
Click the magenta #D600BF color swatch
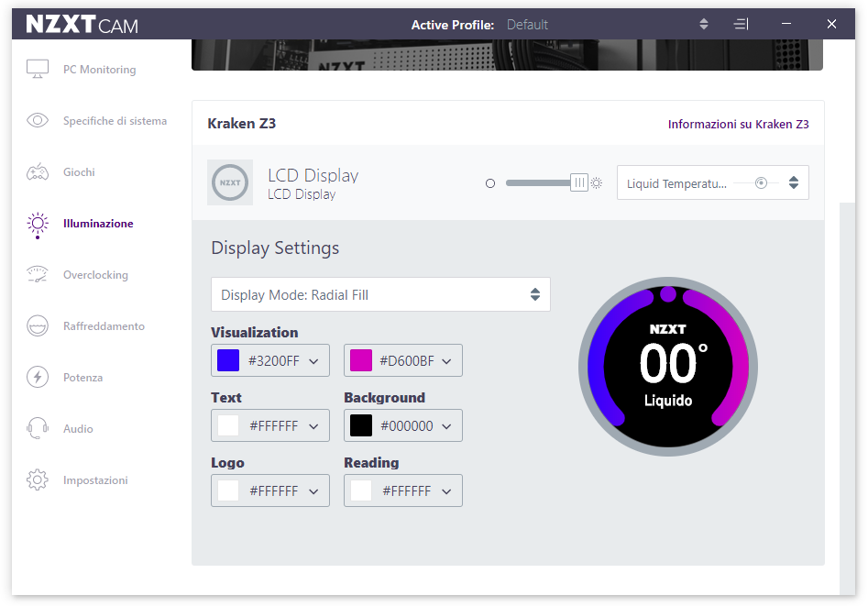[x=361, y=360]
